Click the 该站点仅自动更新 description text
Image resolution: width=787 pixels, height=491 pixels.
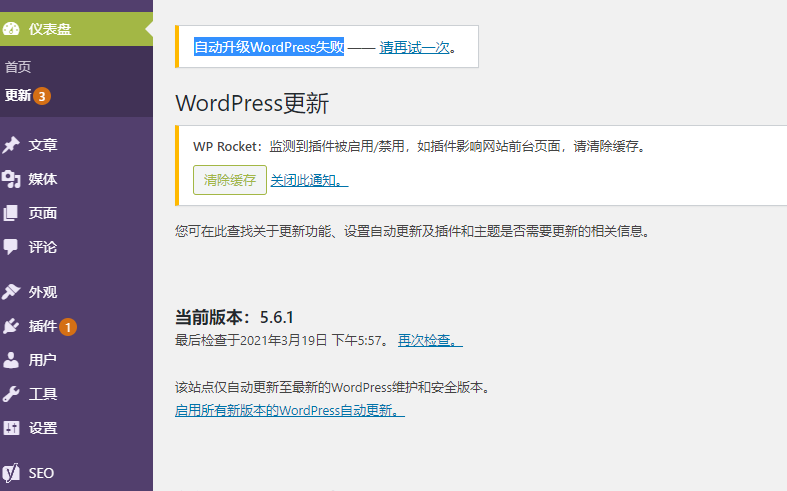tap(333, 387)
